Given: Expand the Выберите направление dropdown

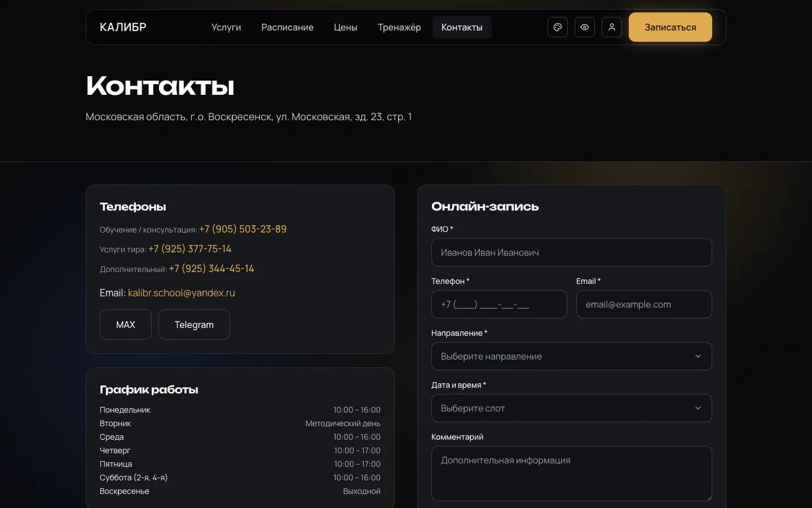Looking at the screenshot, I should (572, 356).
